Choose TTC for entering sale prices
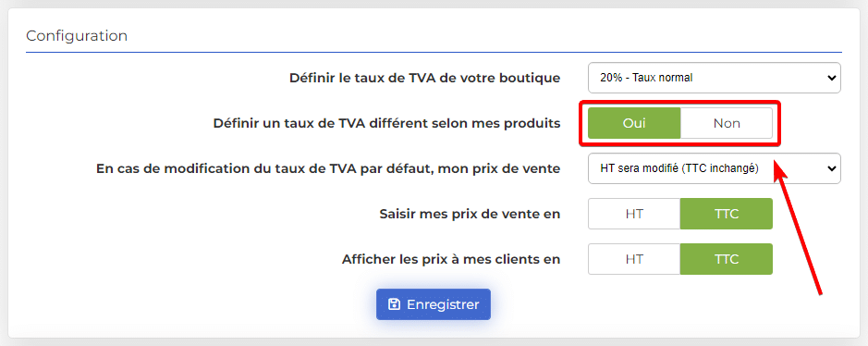 click(727, 214)
